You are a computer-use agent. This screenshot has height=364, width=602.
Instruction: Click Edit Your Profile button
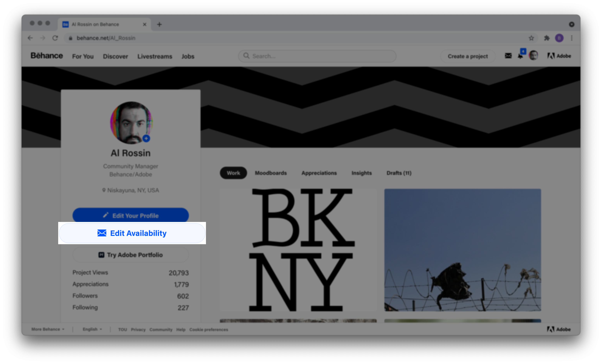click(131, 216)
